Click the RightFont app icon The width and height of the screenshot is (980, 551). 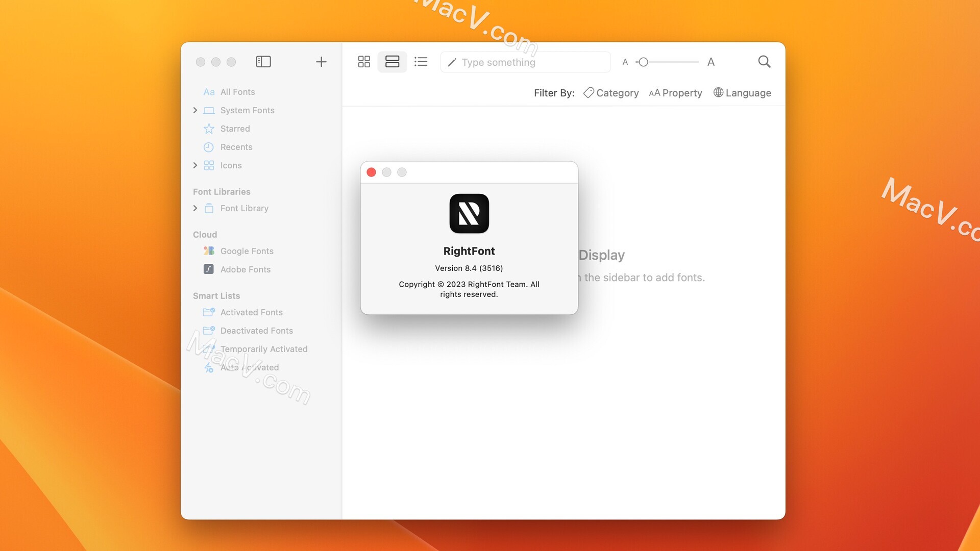pyautogui.click(x=469, y=213)
